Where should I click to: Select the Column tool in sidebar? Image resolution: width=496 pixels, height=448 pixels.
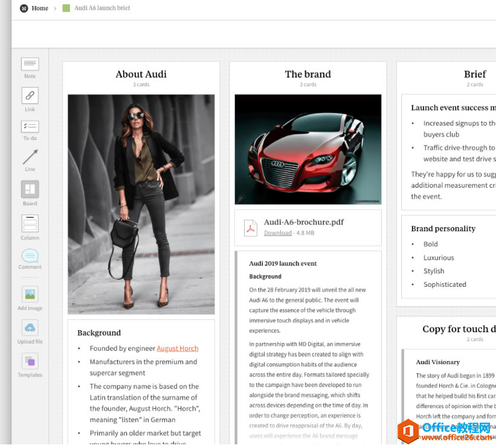click(x=30, y=223)
